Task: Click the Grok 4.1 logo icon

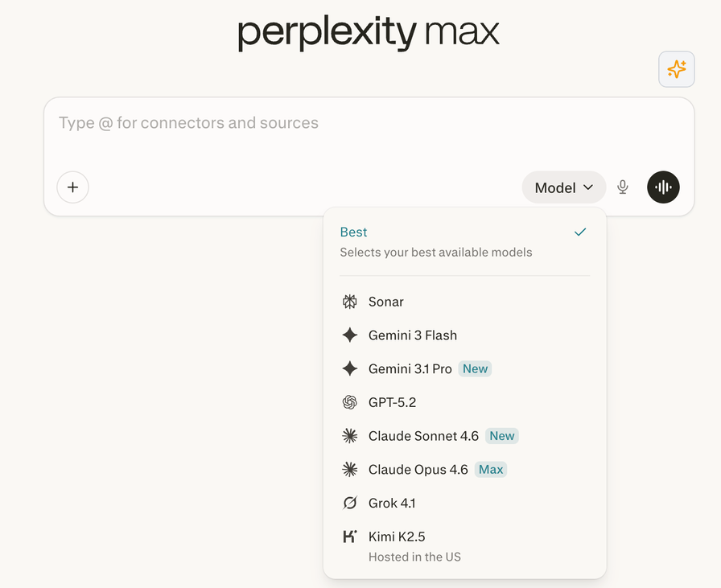Action: point(349,504)
